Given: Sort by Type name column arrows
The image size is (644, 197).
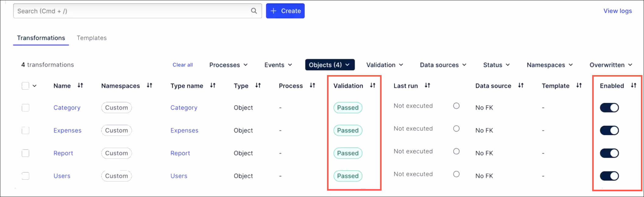Looking at the screenshot, I should 213,85.
